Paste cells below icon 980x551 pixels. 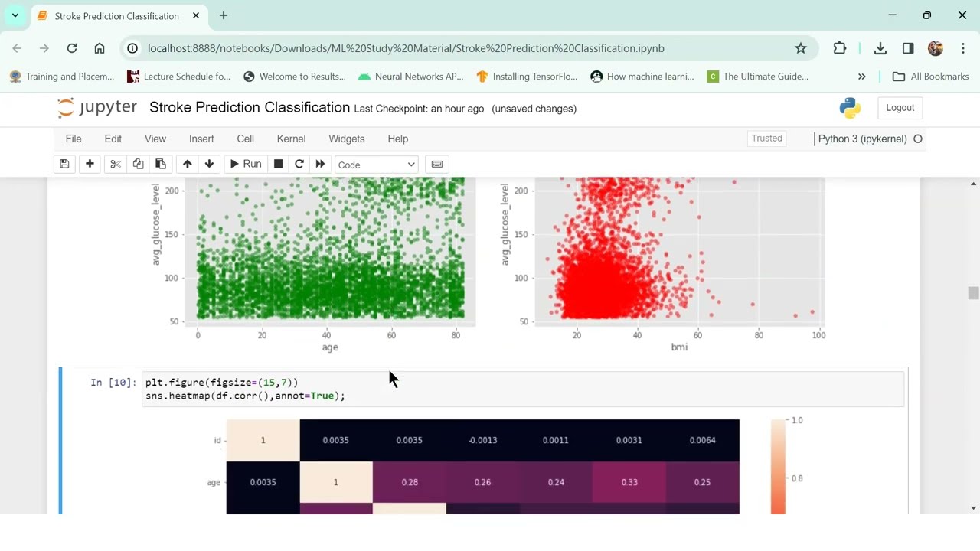[161, 165]
